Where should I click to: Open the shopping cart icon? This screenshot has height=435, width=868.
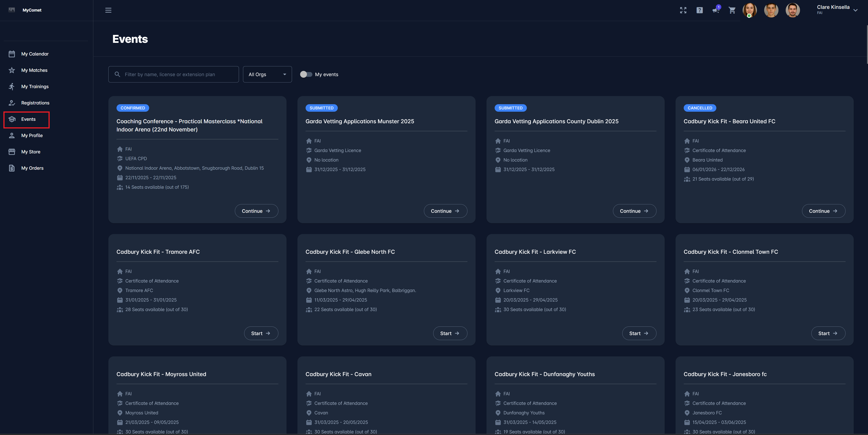click(732, 10)
